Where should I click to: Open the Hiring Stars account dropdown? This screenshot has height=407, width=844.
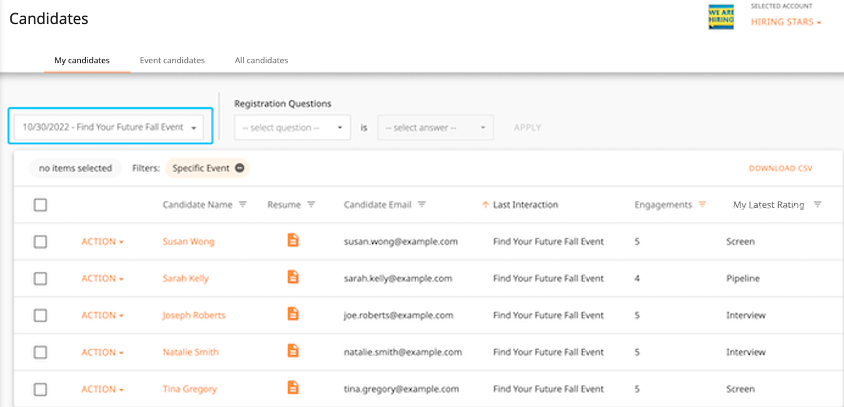pyautogui.click(x=786, y=22)
